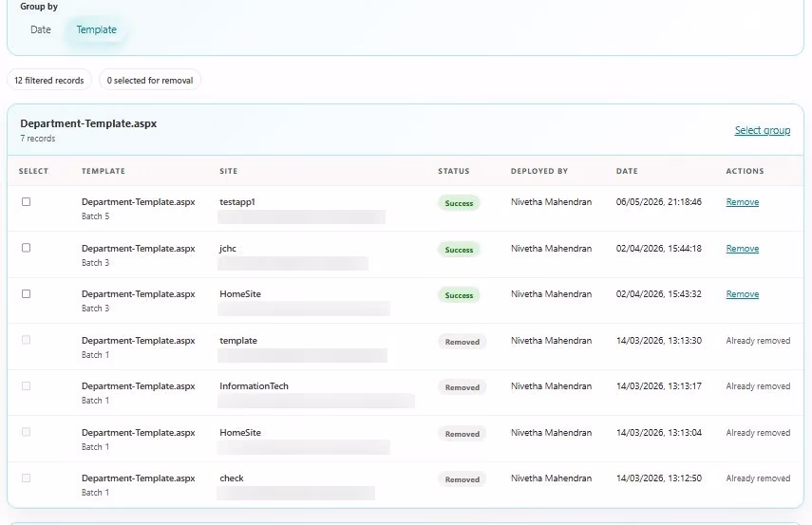
Task: Click the disabled checkbox in HomeSite Batch 1 row
Action: point(26,432)
